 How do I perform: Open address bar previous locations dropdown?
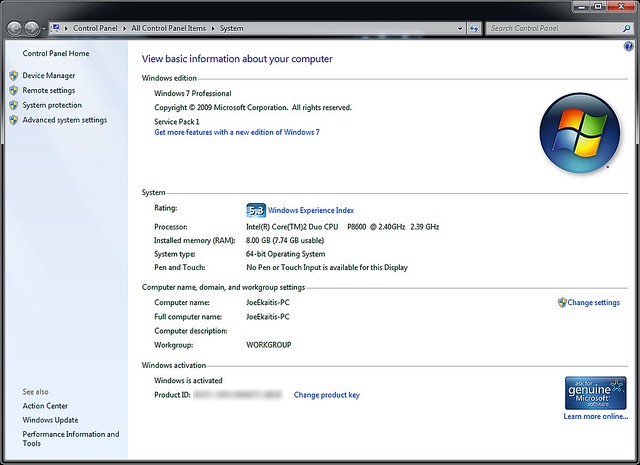point(460,29)
